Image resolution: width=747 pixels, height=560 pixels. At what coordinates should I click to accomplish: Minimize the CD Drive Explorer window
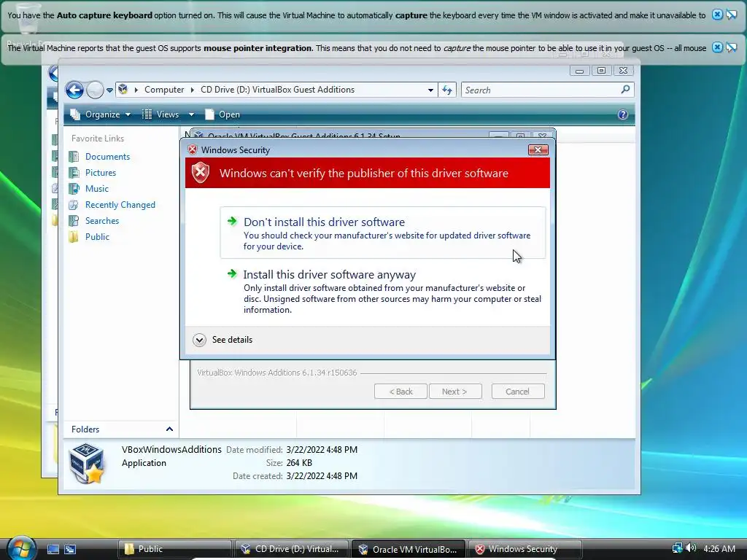coord(579,71)
